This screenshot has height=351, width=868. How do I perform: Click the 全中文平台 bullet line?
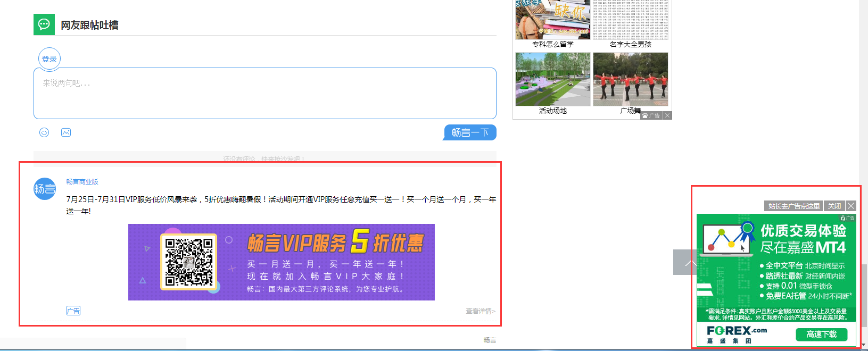pos(802,266)
